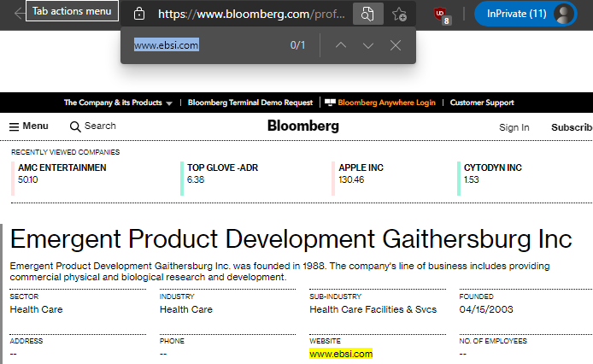Click the browser back arrow
The width and height of the screenshot is (593, 364).
click(19, 14)
